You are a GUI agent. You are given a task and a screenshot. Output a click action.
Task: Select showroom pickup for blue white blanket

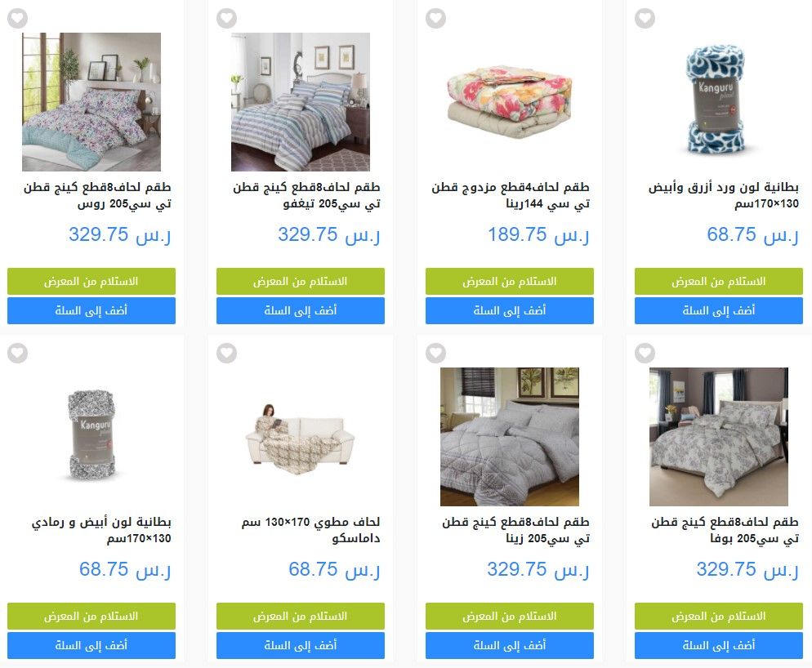click(719, 281)
